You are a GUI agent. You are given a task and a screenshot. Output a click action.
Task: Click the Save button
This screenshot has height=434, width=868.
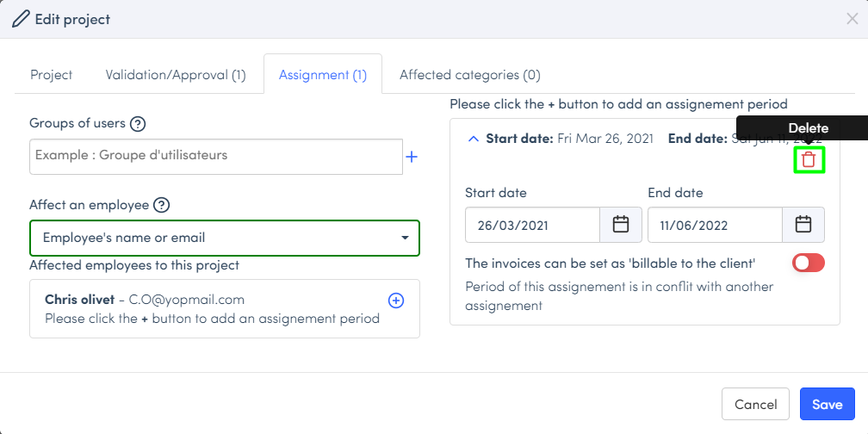click(827, 405)
